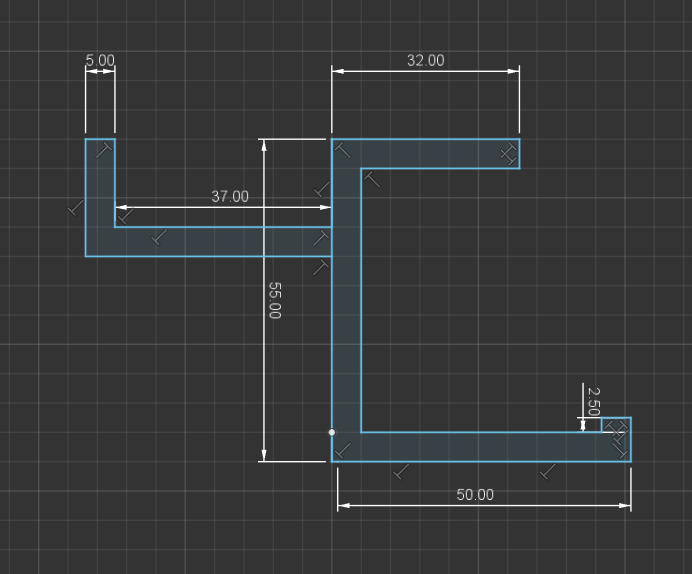Select perpendicular constraint icon inside top-left 5.00-wide bar

[x=104, y=150]
